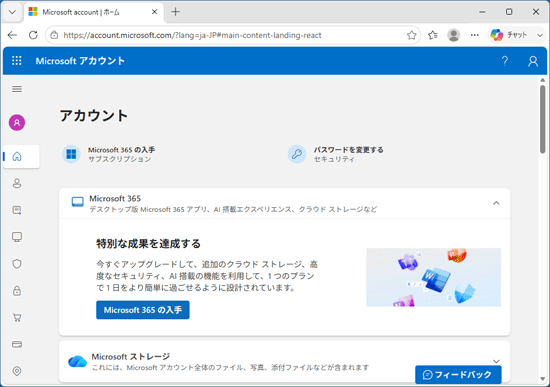This screenshot has height=387, width=550.
Task: Open the browser settings three-dots menu
Action: pos(475,35)
